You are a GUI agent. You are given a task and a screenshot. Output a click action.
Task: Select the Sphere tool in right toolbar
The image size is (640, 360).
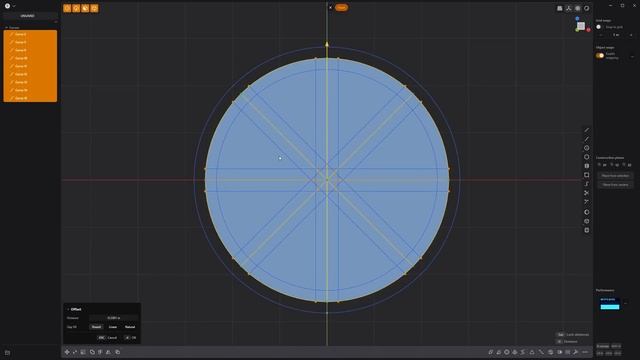click(x=587, y=212)
